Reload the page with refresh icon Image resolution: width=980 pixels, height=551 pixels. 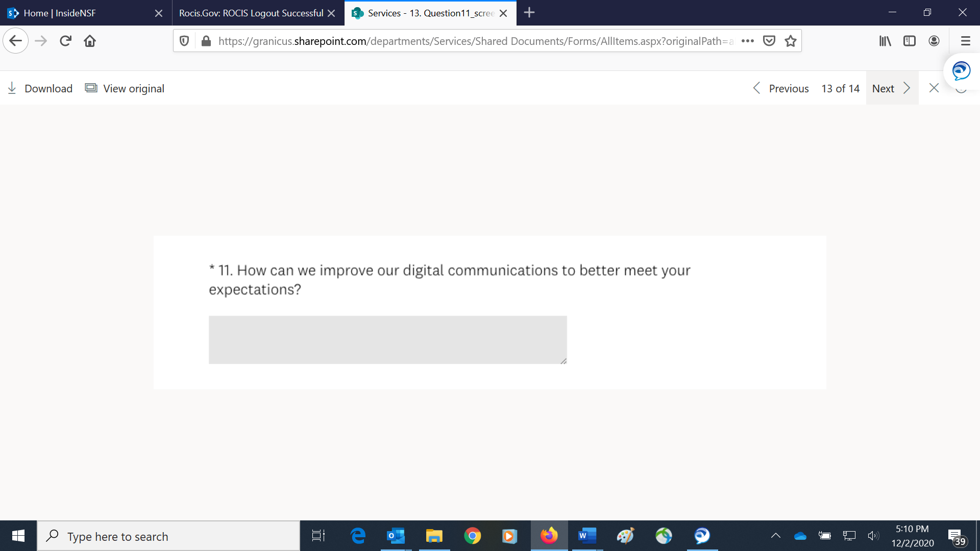[65, 41]
